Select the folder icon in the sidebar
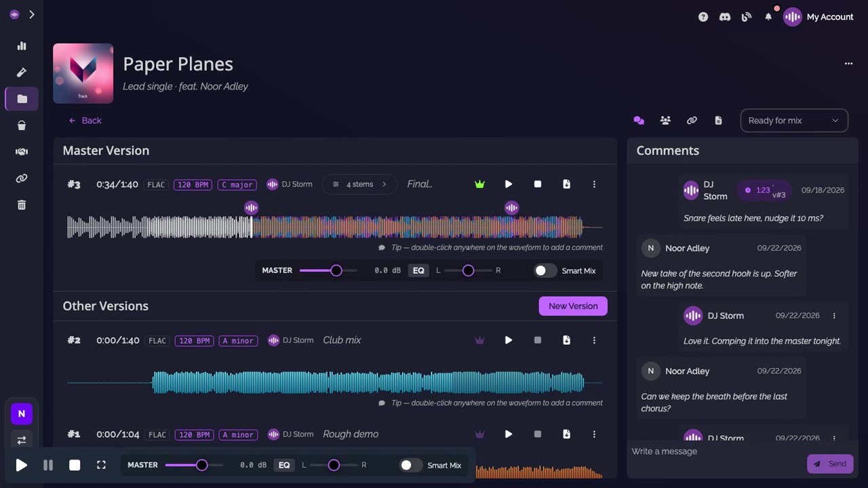 pos(22,99)
